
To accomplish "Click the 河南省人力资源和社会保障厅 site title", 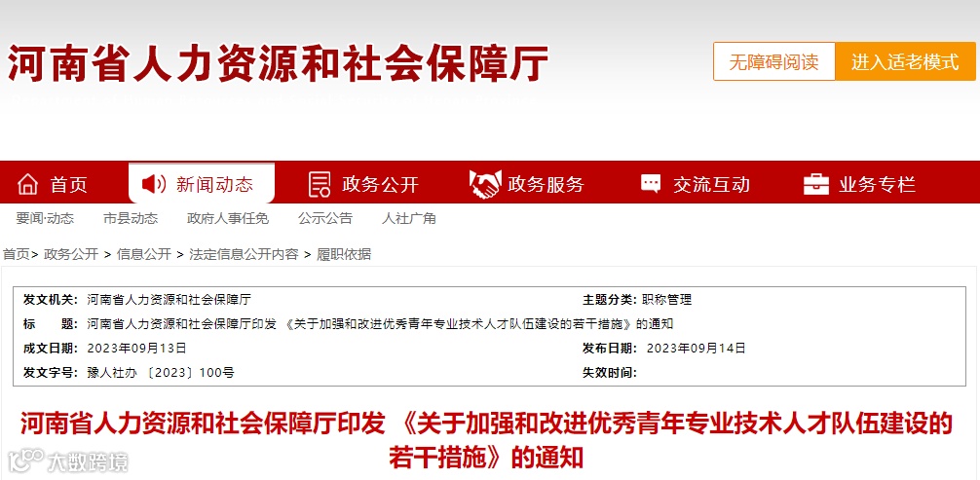I will point(278,63).
